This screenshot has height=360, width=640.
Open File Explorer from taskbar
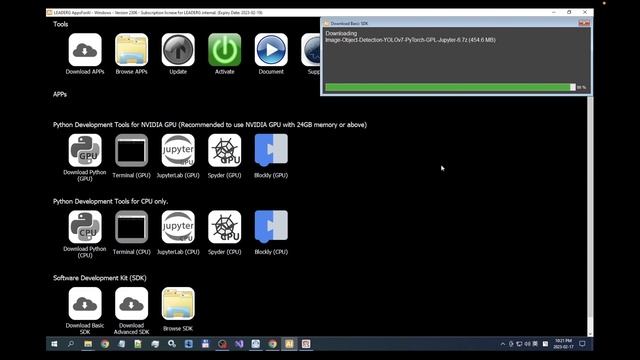tap(88, 344)
